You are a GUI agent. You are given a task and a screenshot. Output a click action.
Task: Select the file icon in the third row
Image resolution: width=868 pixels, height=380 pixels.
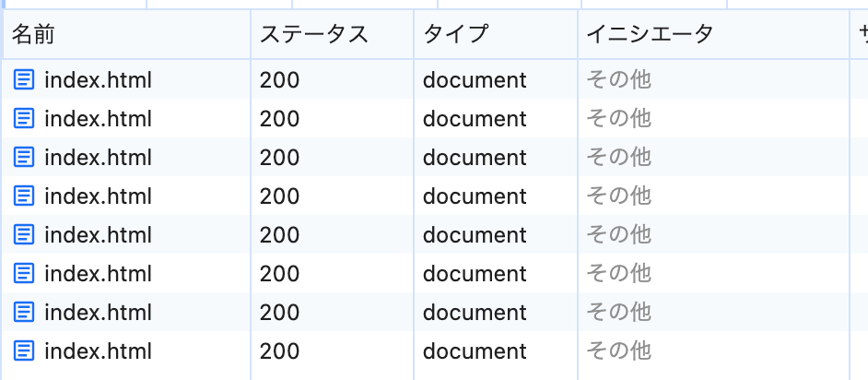tap(24, 158)
